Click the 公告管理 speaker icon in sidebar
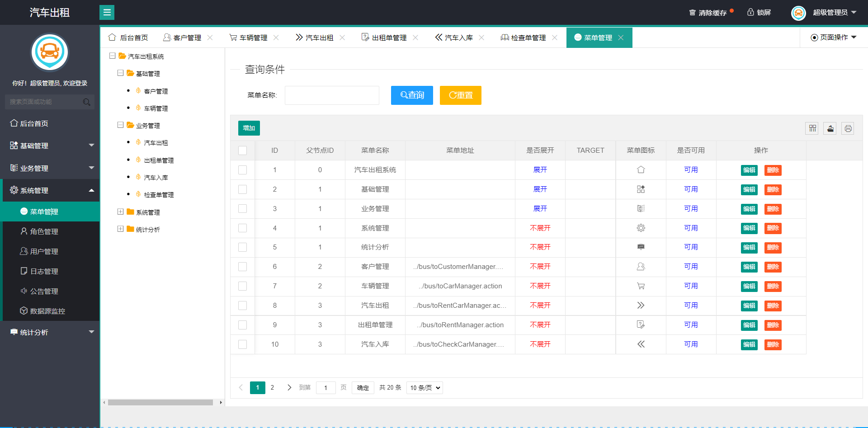 (x=24, y=291)
